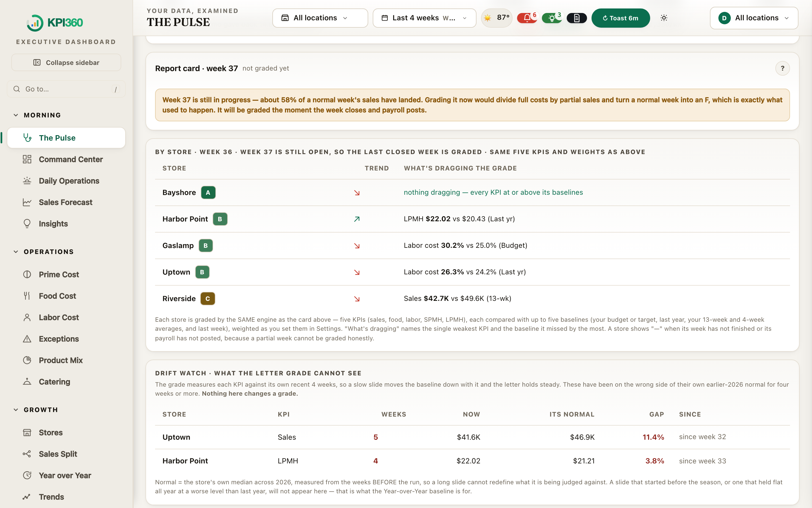
Task: Click 'Sales $42.7K vs $49.6K (13-wk)'
Action: pos(457,299)
